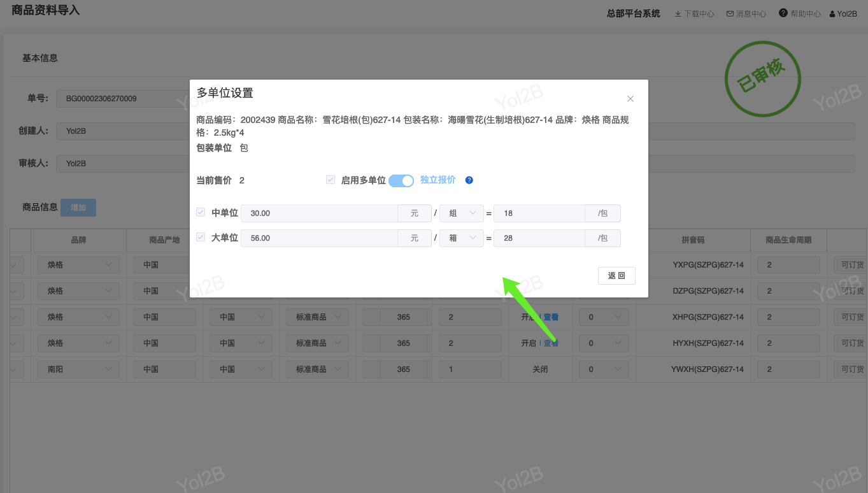Click the 返回 button in the dialog
868x493 pixels.
point(616,276)
